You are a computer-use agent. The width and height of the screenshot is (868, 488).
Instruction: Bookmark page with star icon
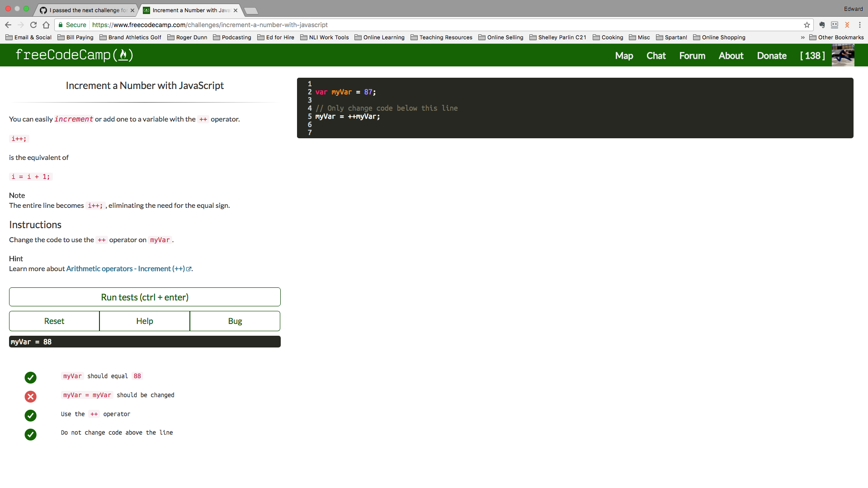click(x=807, y=25)
